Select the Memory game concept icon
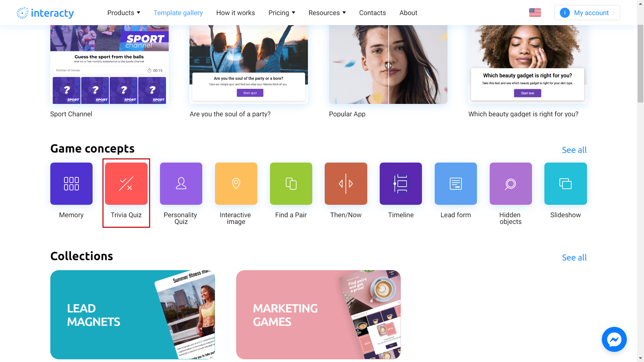The image size is (644, 362). [71, 183]
